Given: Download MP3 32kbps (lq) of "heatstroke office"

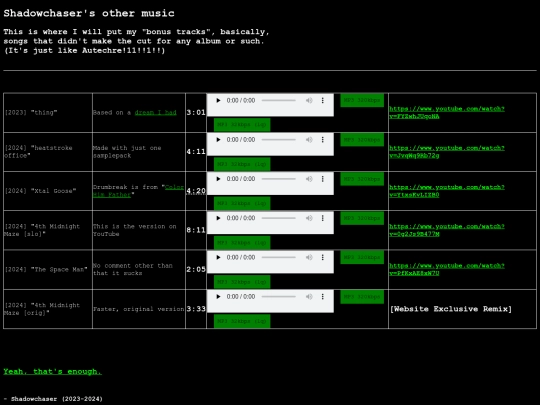Looking at the screenshot, I should [x=242, y=164].
